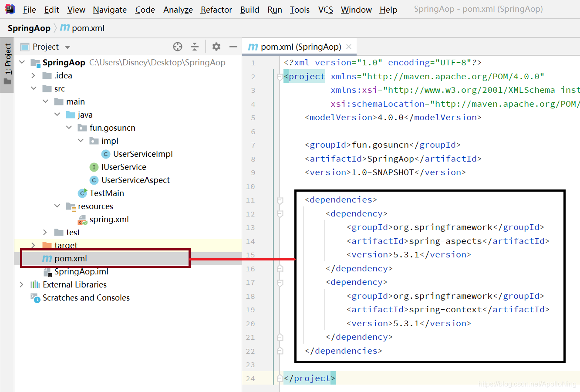The width and height of the screenshot is (580, 392).
Task: Click fold end marker at line 24
Action: point(280,378)
